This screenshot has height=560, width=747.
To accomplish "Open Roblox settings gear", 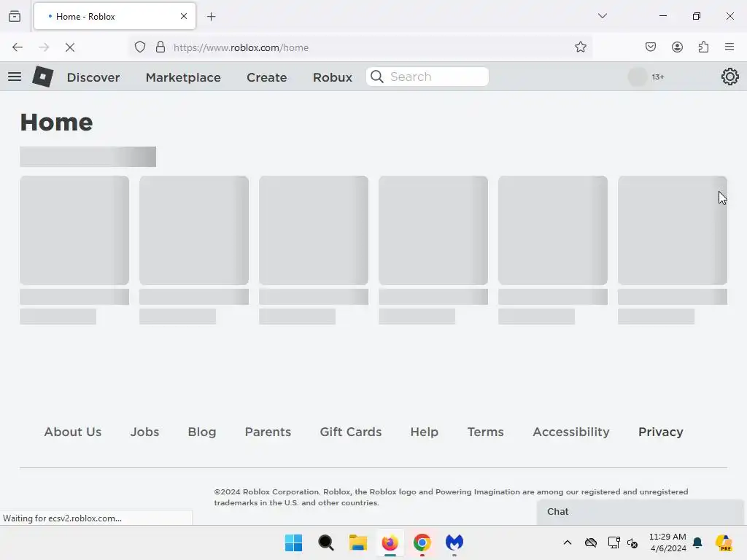I will 729,77.
